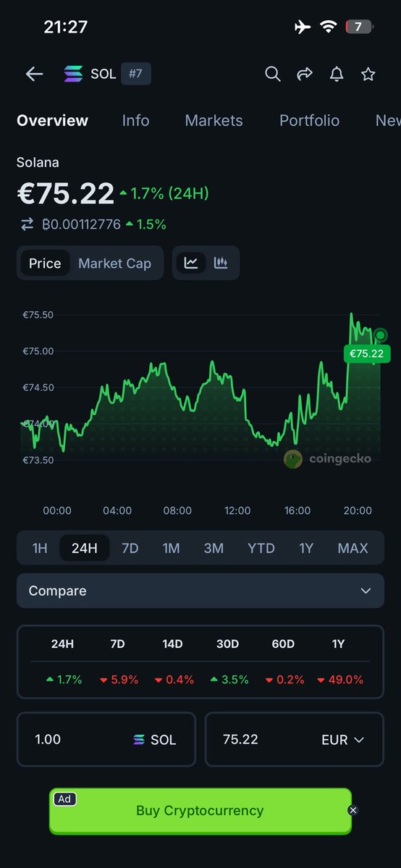Select the 1Y time range button
This screenshot has height=868, width=401.
[x=306, y=548]
